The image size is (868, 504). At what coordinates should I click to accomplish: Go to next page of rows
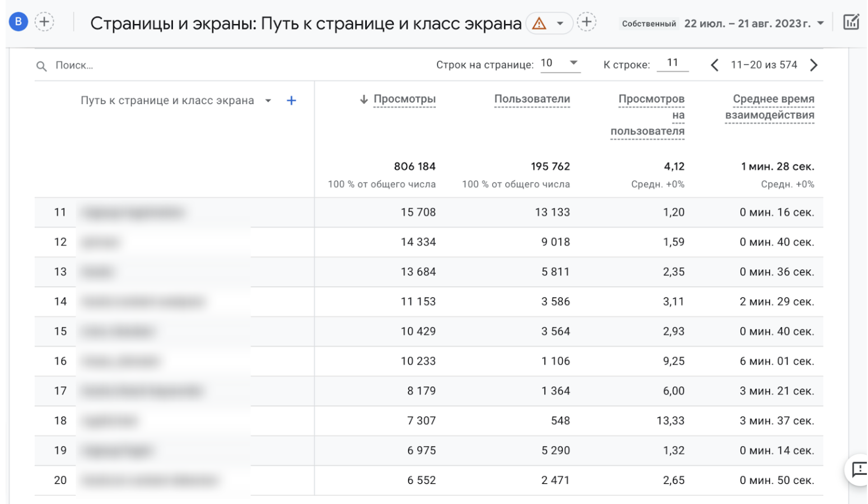coord(814,65)
